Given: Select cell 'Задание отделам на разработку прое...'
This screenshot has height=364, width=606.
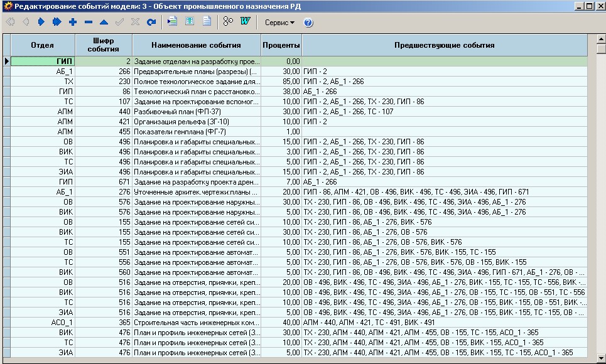Looking at the screenshot, I should [x=197, y=62].
